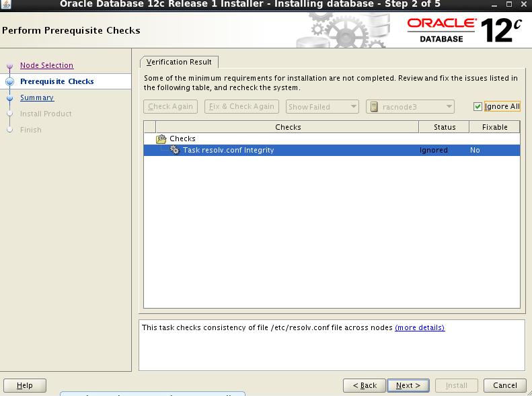This screenshot has width=532, height=396.
Task: Go back with the Back button
Action: click(x=365, y=385)
